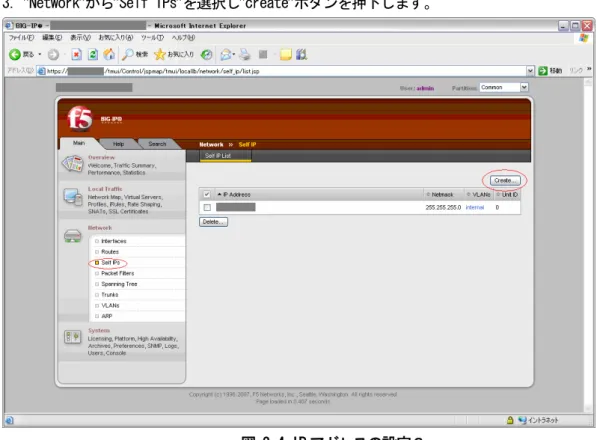
Task: Click the Local Traffic section heading
Action: click(105, 189)
